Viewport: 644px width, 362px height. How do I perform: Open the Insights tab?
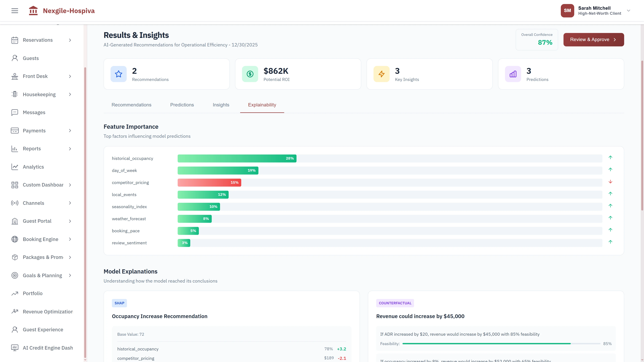[x=221, y=105]
